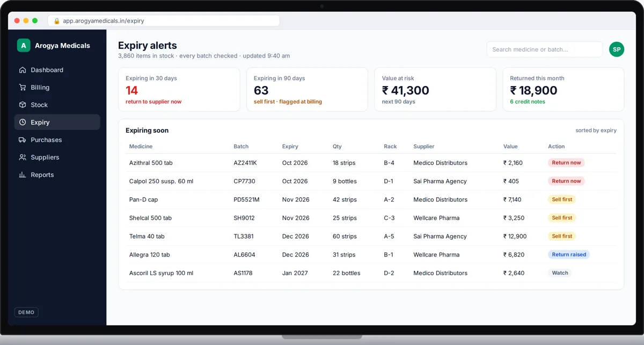Open the Value at risk card
Viewport: 644px width, 345px height.
coord(435,89)
